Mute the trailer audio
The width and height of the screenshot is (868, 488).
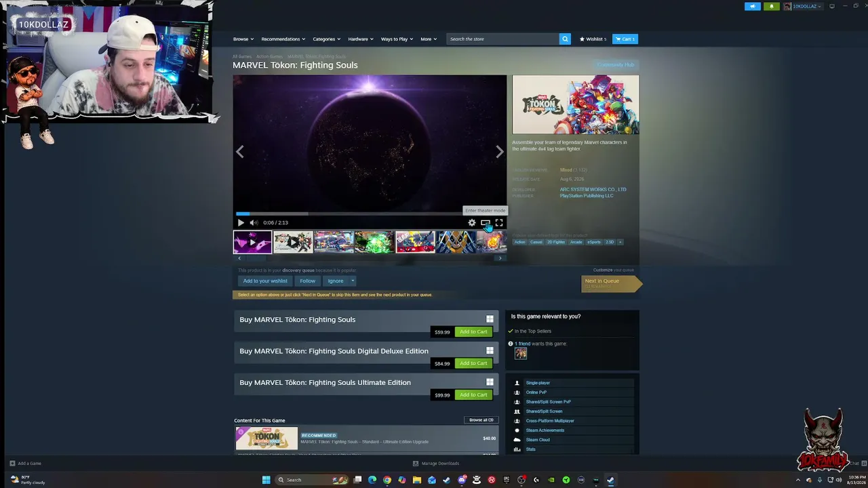[x=254, y=222]
